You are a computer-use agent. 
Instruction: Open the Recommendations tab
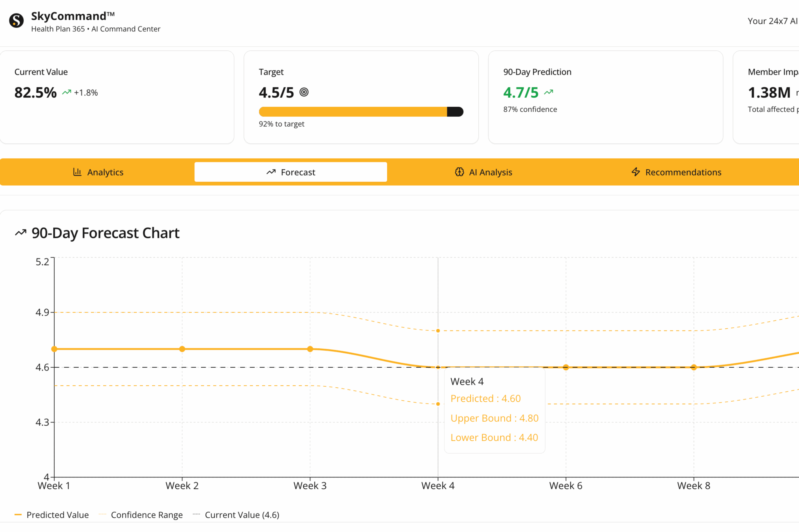[x=676, y=172]
